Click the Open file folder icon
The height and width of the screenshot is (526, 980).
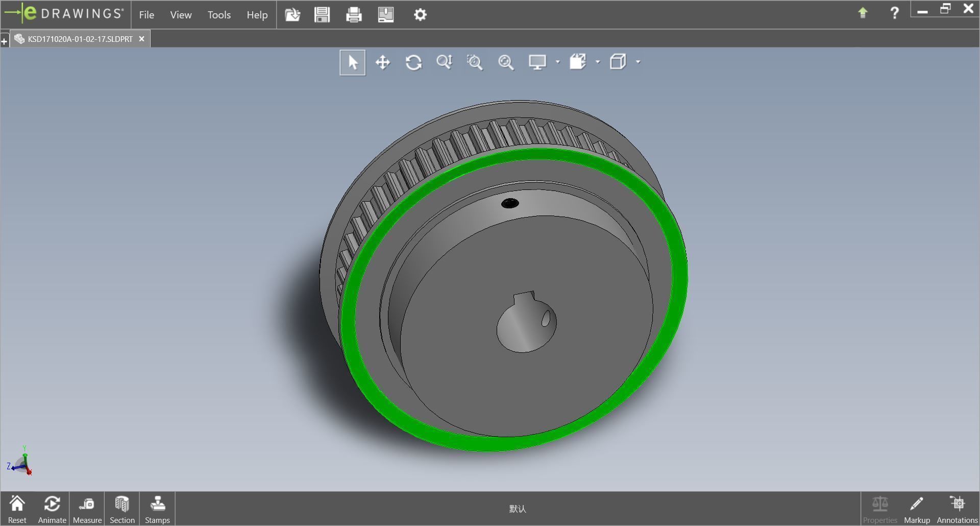click(292, 14)
